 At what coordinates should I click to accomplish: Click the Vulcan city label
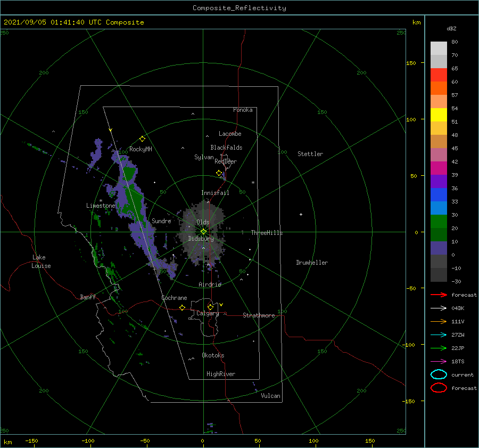coord(271,396)
